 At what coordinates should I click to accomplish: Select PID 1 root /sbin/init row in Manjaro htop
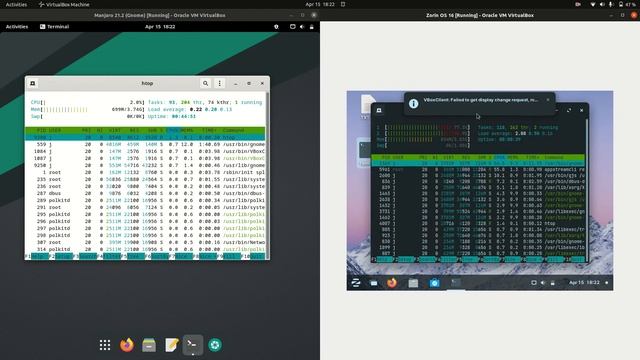pos(145,172)
